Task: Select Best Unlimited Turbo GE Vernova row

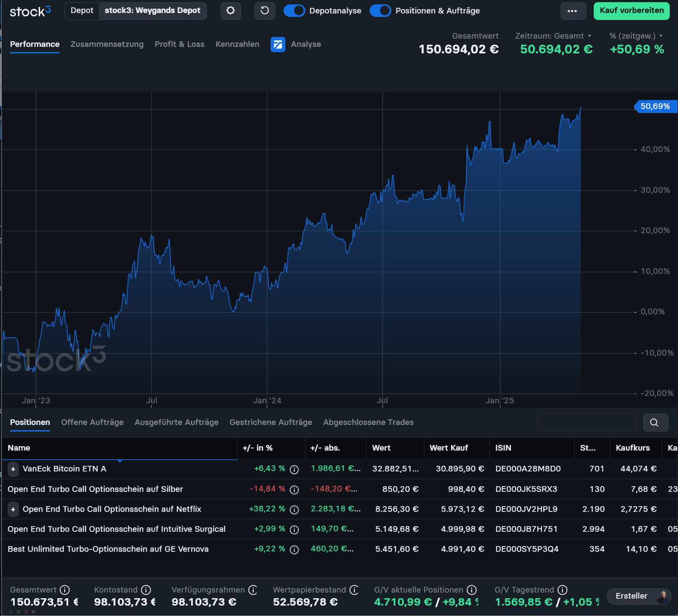Action: click(x=339, y=549)
